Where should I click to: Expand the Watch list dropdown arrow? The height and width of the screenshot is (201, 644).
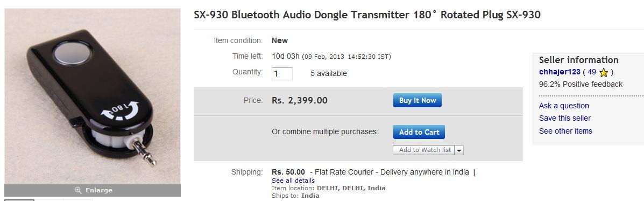[x=459, y=150]
